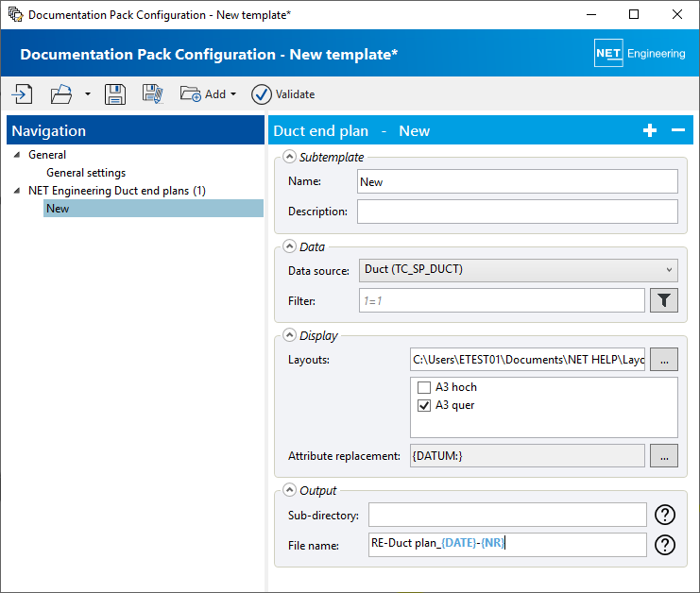Minimize the Documentation Pack Configuration window
The height and width of the screenshot is (593, 700).
coord(591,14)
